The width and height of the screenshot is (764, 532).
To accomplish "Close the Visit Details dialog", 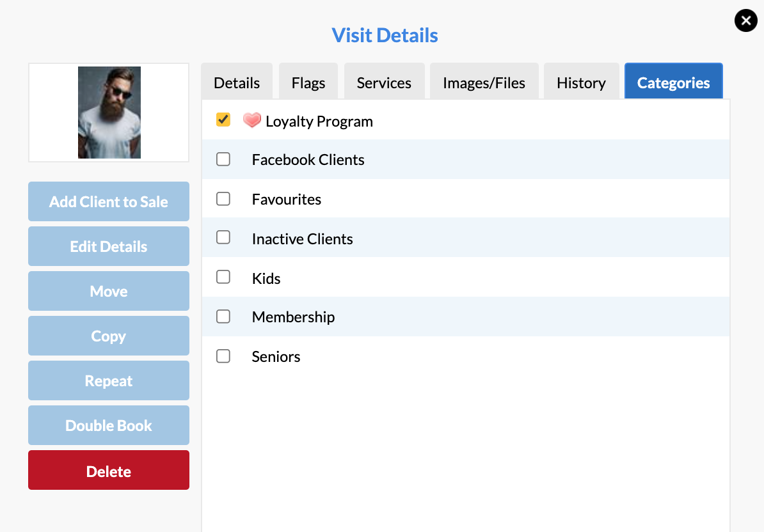I will (745, 20).
